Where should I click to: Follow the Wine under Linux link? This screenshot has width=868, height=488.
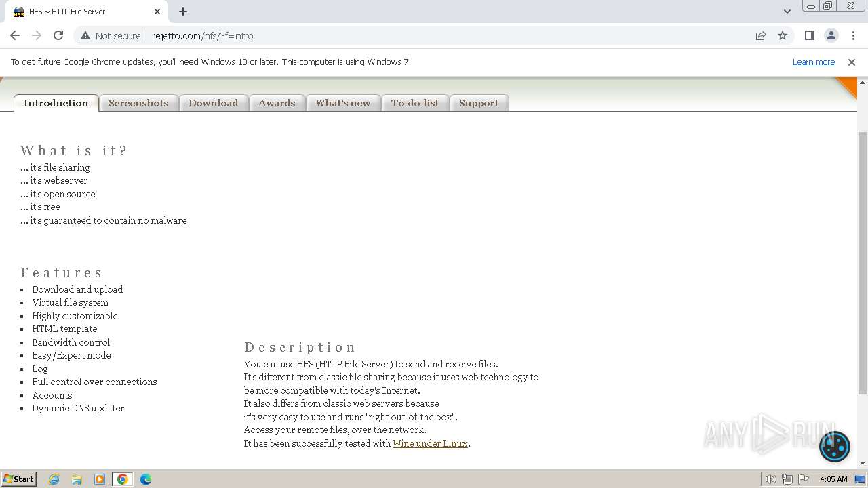coord(430,443)
